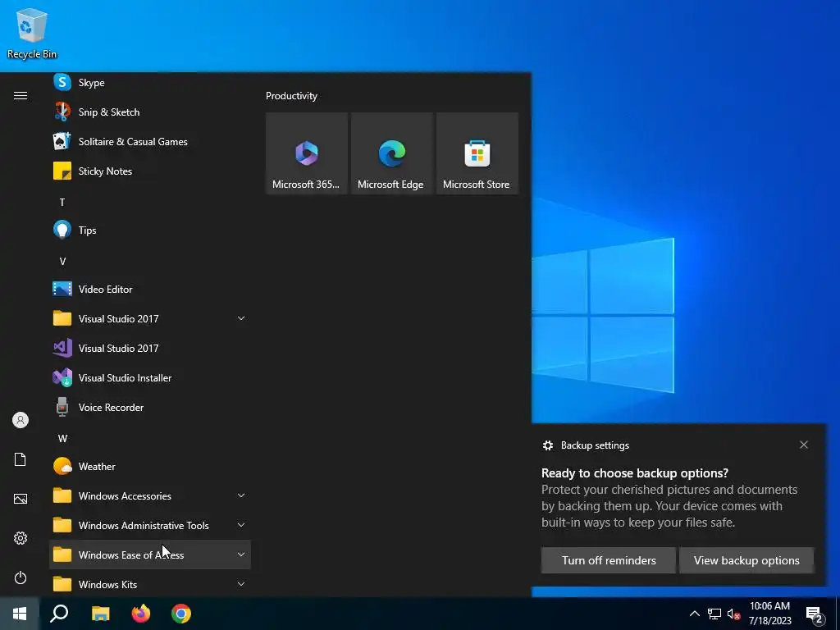This screenshot has height=630, width=840.
Task: Dismiss the Backup settings notification
Action: pyautogui.click(x=804, y=445)
